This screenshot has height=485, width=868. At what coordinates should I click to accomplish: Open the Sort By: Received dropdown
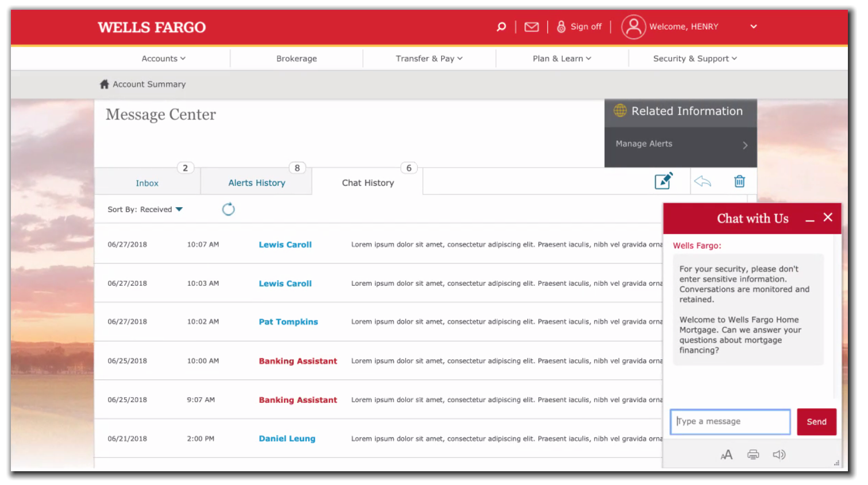point(145,209)
